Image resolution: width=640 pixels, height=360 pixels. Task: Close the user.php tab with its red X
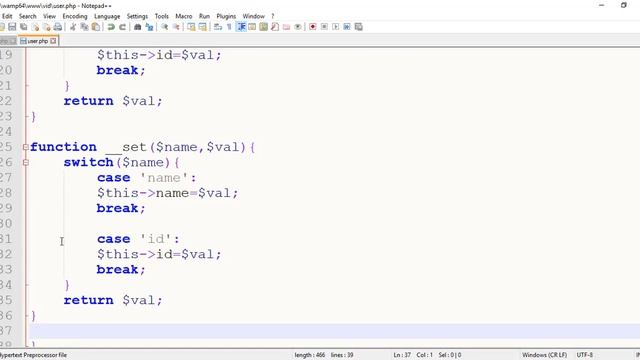pyautogui.click(x=53, y=41)
